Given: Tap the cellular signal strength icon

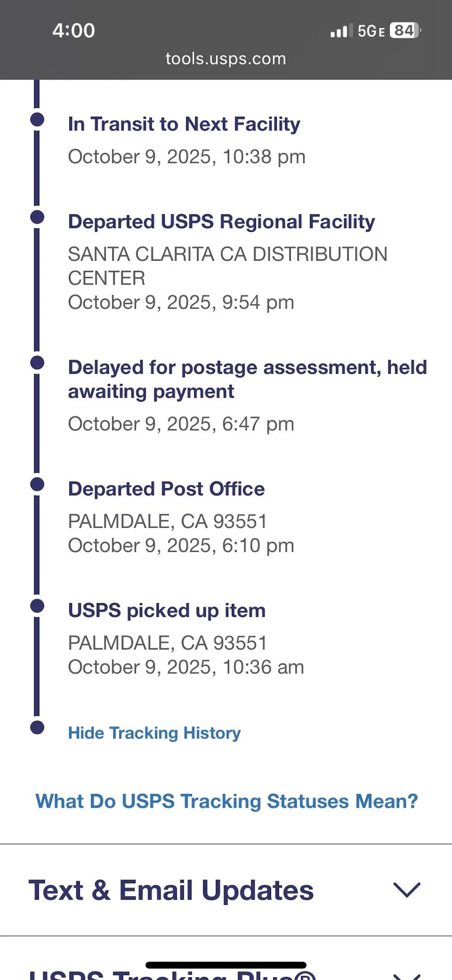Looking at the screenshot, I should coord(341,31).
